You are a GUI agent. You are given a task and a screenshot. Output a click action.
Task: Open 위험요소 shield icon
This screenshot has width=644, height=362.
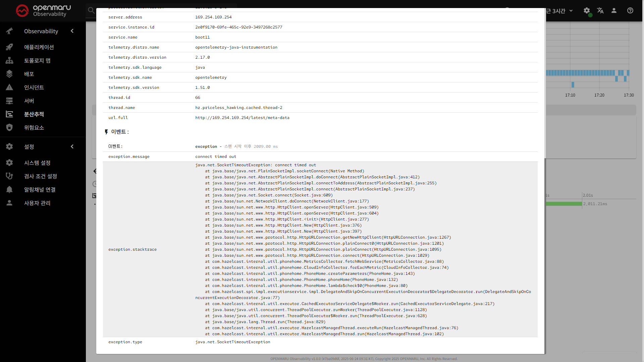point(9,128)
